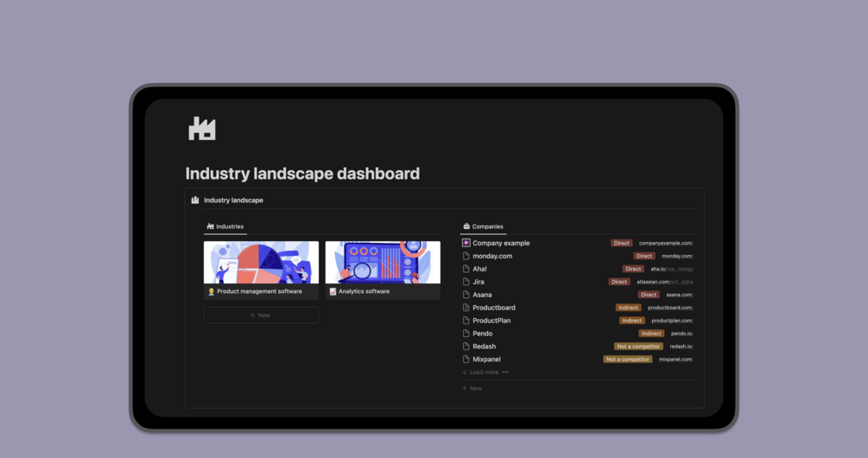The image size is (868, 458).
Task: Click the Indirect tag on Pendo row
Action: [x=651, y=334]
